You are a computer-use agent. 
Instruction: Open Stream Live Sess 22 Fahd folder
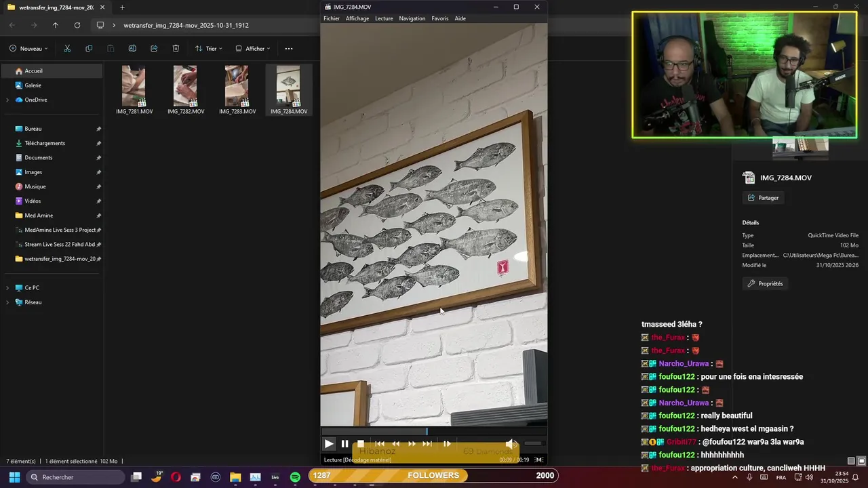pos(52,244)
